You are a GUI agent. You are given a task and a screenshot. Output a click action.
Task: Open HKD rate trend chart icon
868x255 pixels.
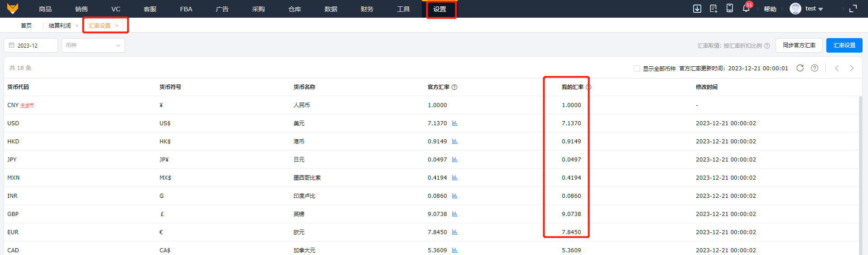pyautogui.click(x=455, y=142)
